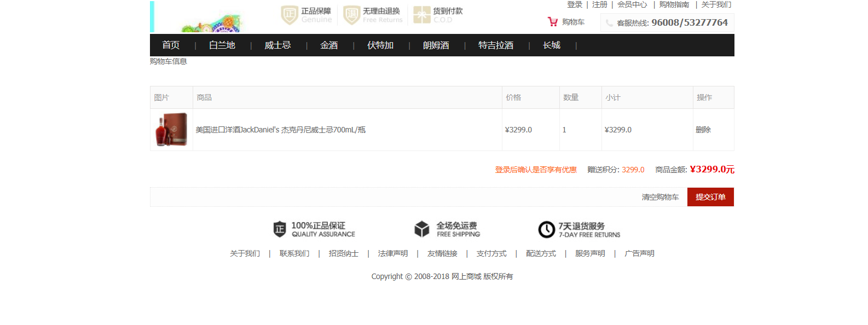
Task: Click the 购物车 text link
Action: coord(574,22)
